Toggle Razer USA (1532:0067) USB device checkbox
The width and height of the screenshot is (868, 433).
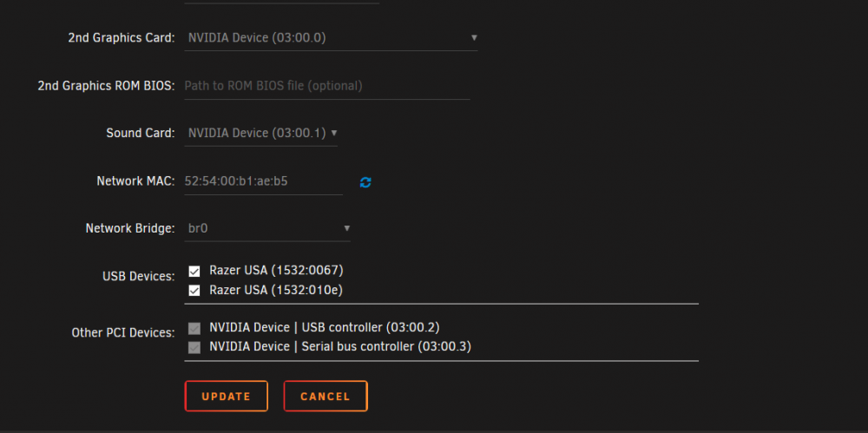(194, 271)
